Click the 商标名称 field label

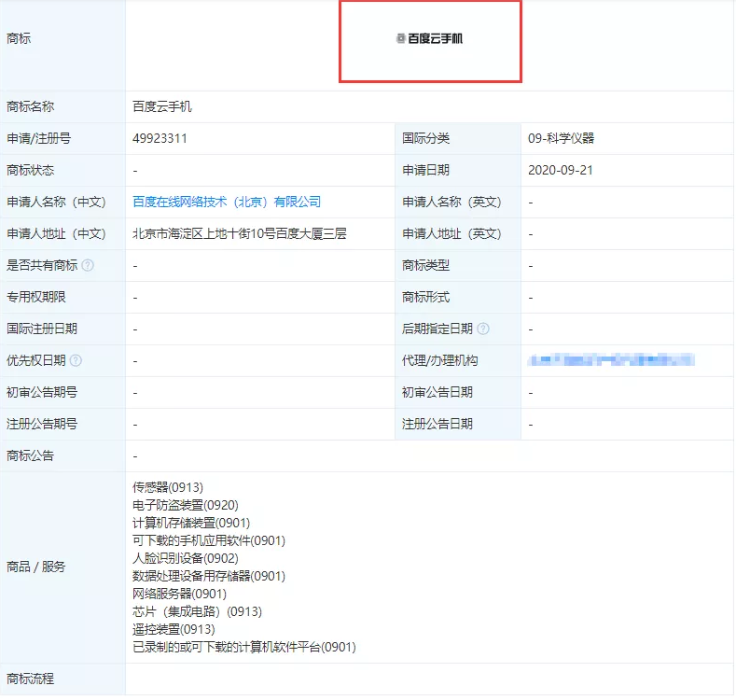pos(30,106)
